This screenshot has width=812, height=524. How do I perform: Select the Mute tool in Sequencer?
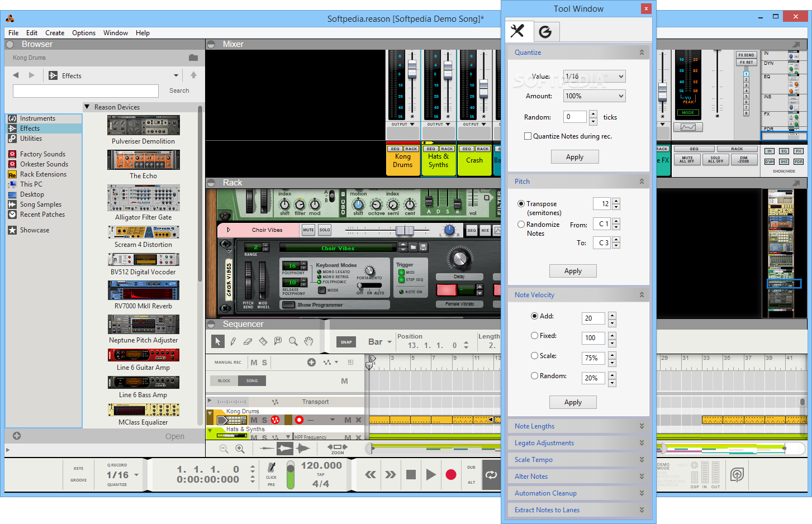[278, 341]
